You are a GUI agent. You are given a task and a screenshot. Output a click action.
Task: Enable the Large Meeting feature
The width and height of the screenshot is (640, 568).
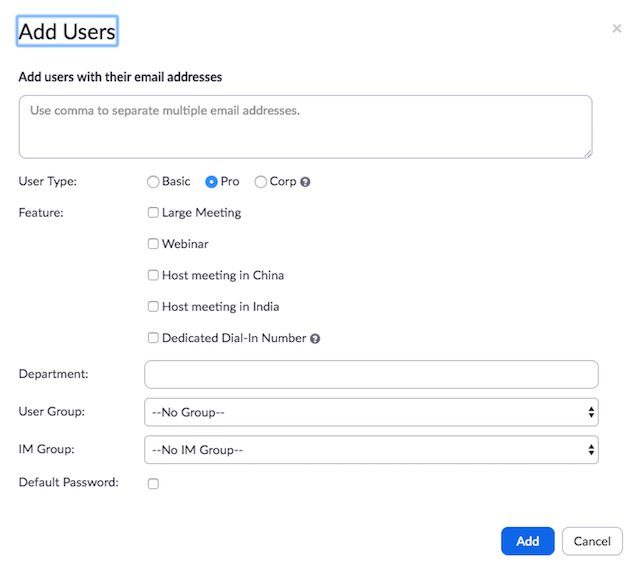click(153, 213)
